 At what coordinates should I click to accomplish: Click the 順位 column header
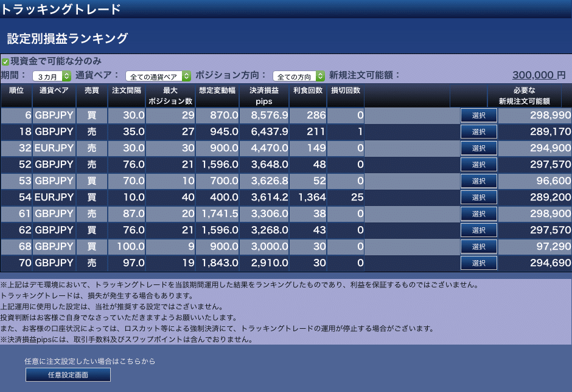16,96
